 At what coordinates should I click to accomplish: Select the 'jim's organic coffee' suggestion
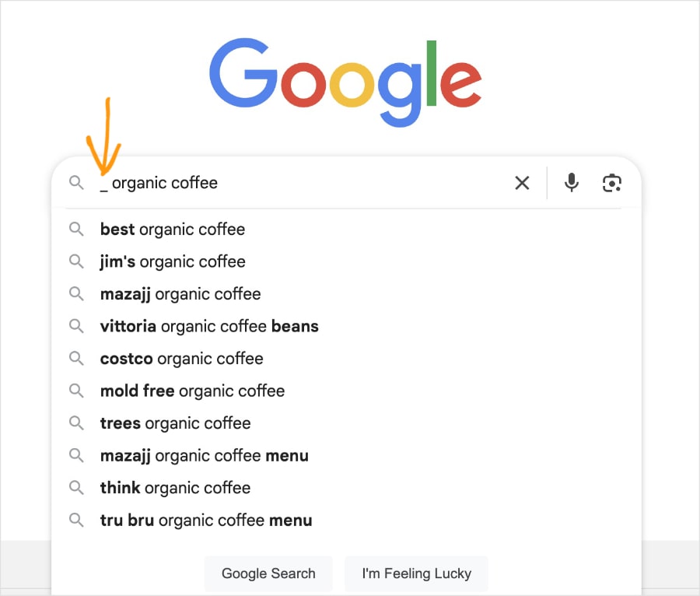[172, 261]
